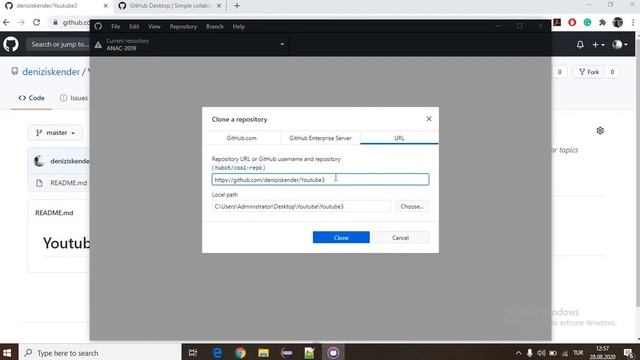
Task: Click the taskbar clock showing 12:57
Action: 602,353
